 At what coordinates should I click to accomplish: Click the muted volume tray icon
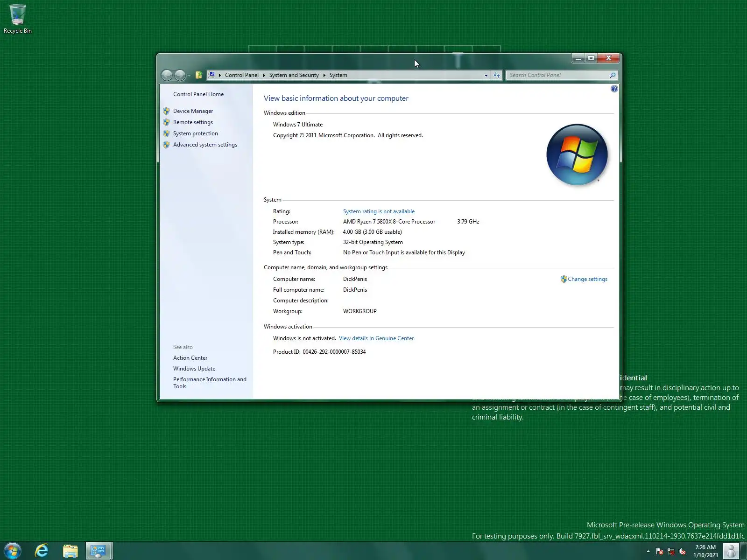pos(682,551)
